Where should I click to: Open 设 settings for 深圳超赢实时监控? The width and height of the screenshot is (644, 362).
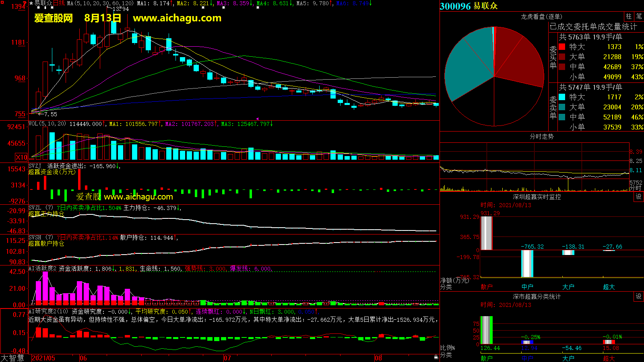click(x=638, y=197)
